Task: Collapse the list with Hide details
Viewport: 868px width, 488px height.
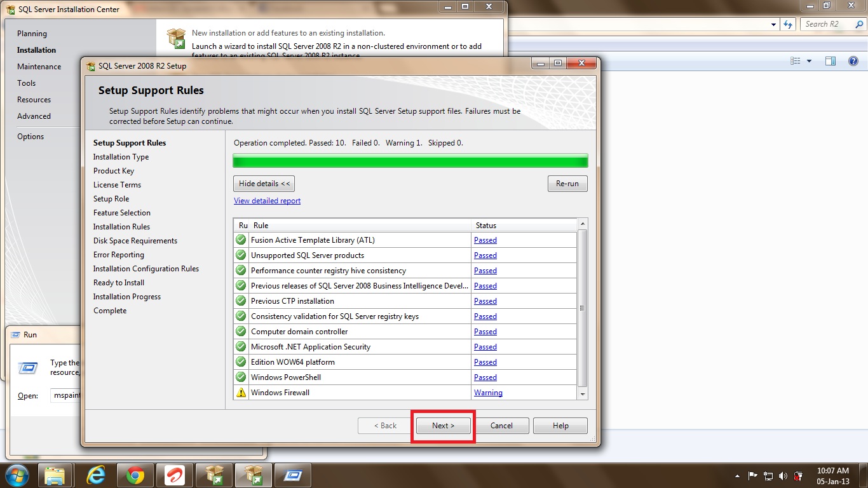Action: [x=264, y=184]
